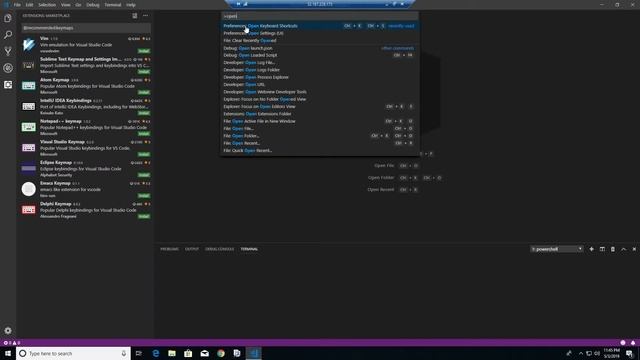The image size is (640, 360).
Task: Choose Extensions: Open Extensions Folder command
Action: pos(320,114)
